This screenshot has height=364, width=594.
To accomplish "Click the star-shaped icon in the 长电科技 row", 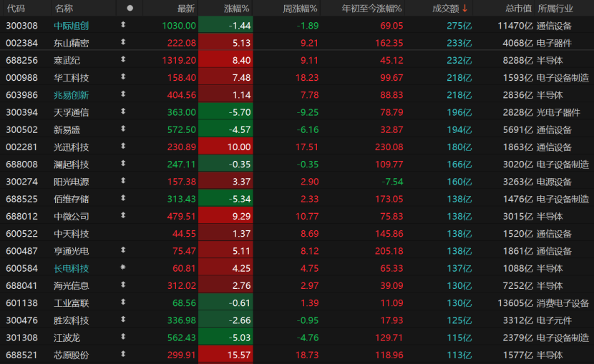I will tap(123, 267).
